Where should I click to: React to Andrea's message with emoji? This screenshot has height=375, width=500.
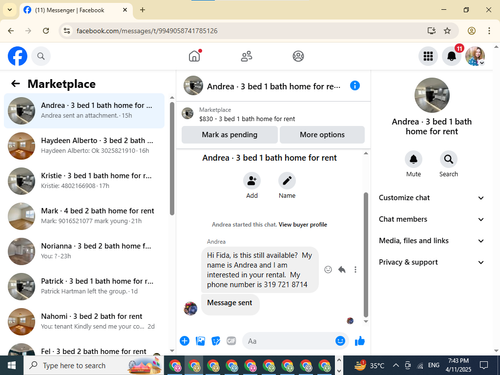coord(328,269)
